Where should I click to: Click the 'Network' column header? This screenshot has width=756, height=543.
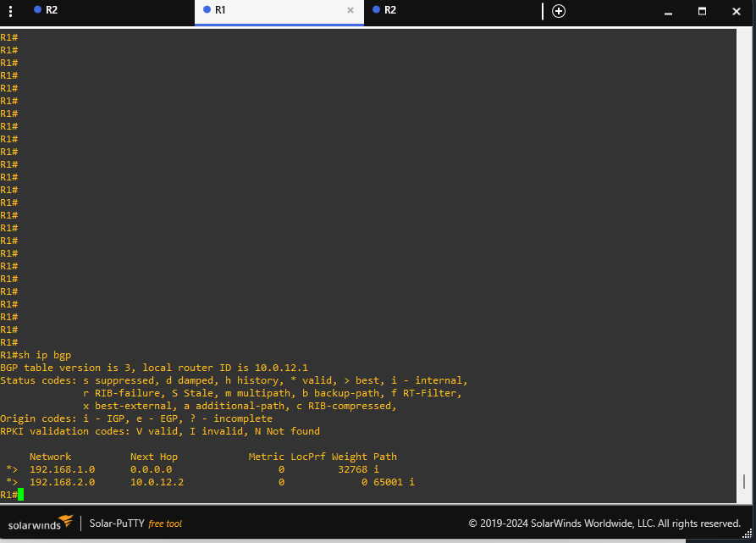click(x=50, y=457)
